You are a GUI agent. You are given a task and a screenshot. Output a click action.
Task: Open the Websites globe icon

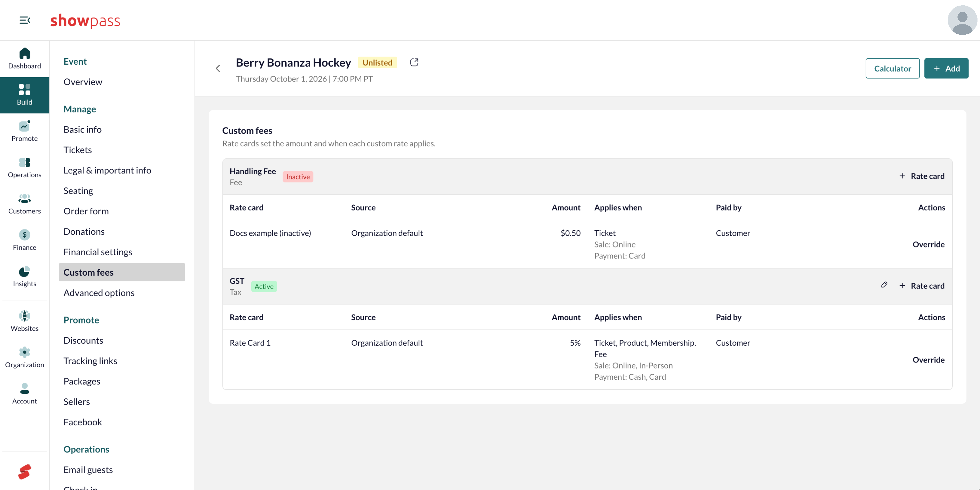tap(25, 316)
